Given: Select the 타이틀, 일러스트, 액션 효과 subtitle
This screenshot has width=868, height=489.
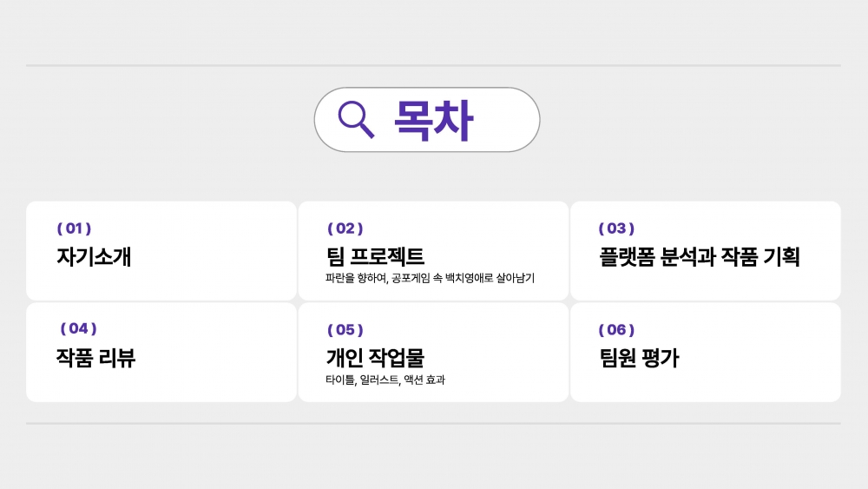Looking at the screenshot, I should 385,380.
